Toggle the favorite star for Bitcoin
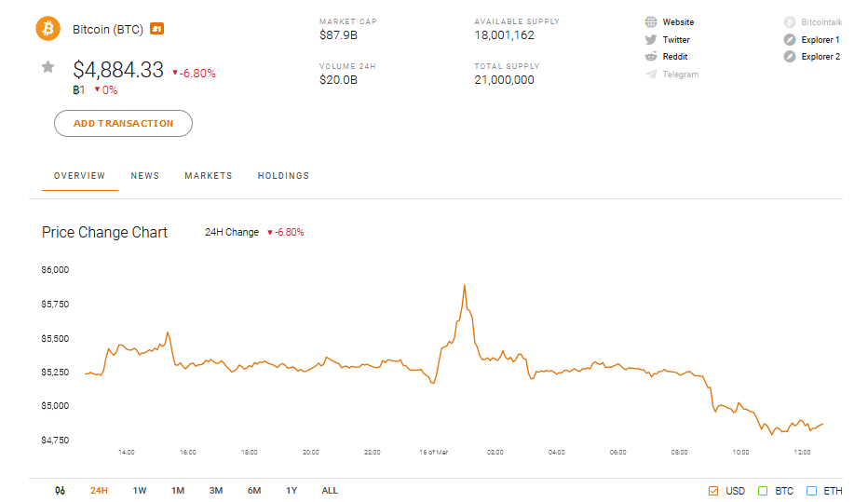 (48, 67)
